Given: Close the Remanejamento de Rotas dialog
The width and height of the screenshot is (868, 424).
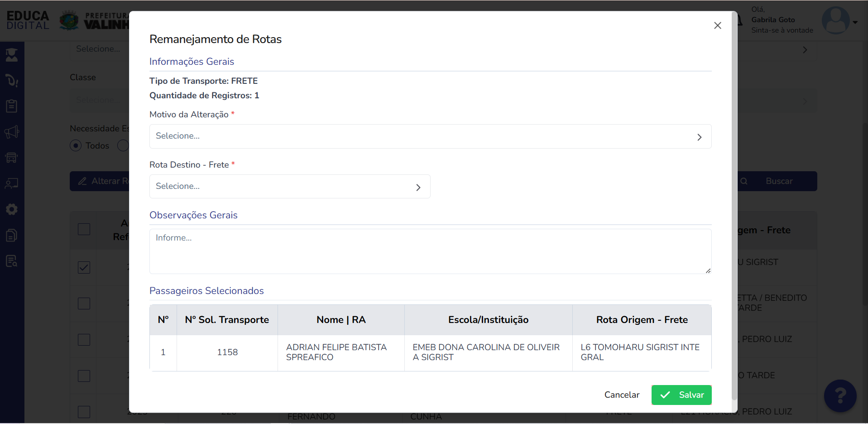Looking at the screenshot, I should click(x=717, y=25).
